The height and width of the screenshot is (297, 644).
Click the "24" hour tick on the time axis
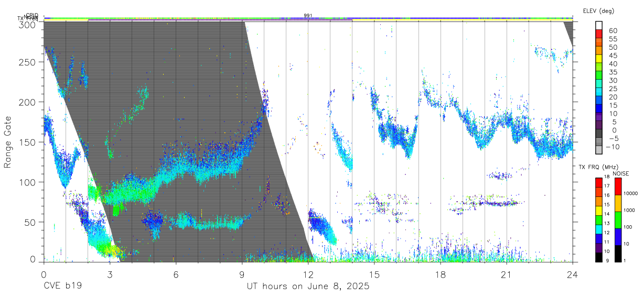click(572, 274)
